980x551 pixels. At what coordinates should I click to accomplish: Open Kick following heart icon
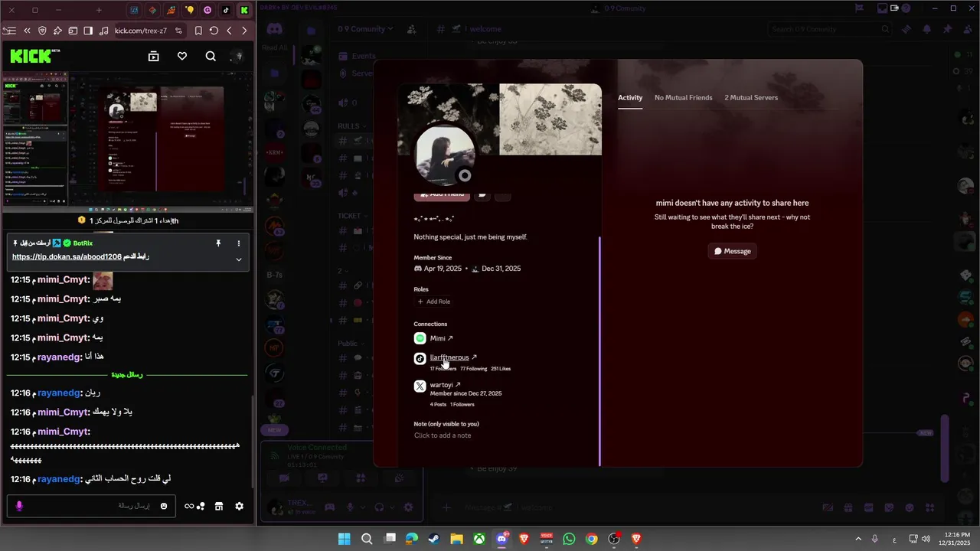[181, 56]
